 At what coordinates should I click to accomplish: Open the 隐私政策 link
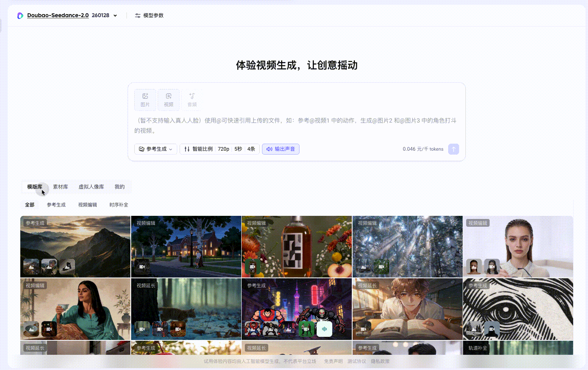pos(380,361)
